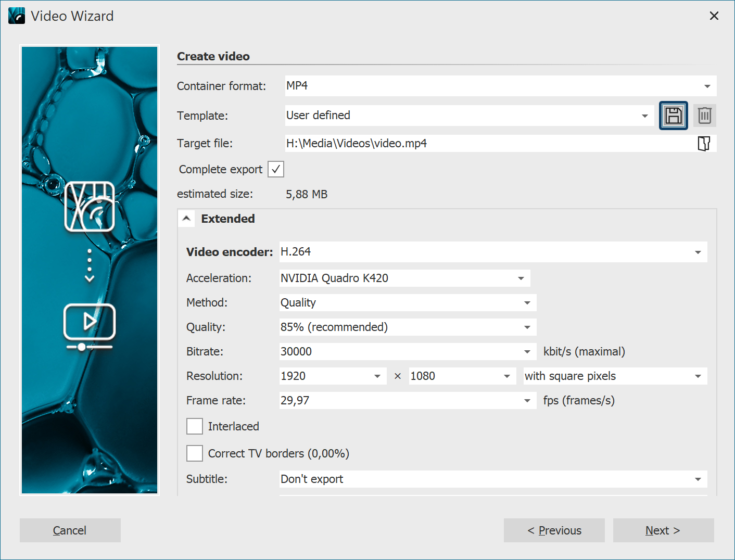Open the Frame rate dropdown
Image resolution: width=735 pixels, height=560 pixels.
[527, 401]
